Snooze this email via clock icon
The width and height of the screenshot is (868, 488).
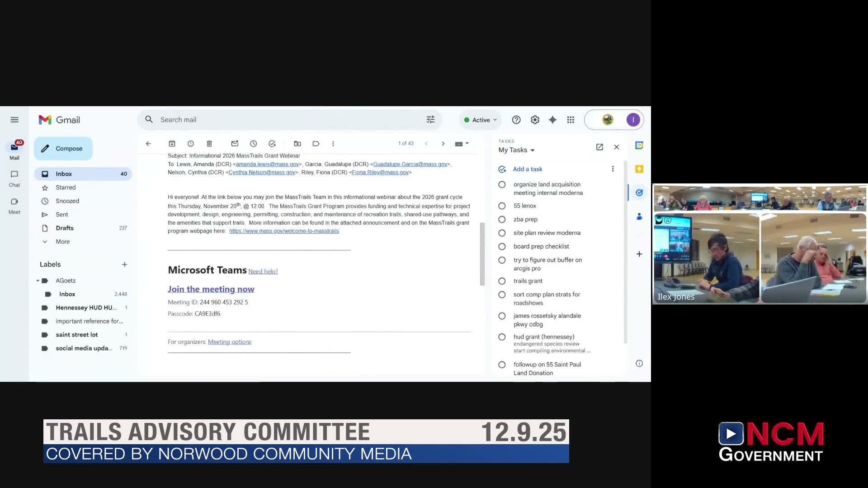pyautogui.click(x=253, y=144)
